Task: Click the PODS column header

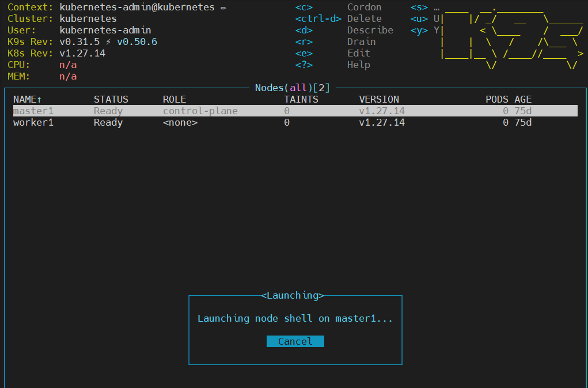Action: click(497, 99)
